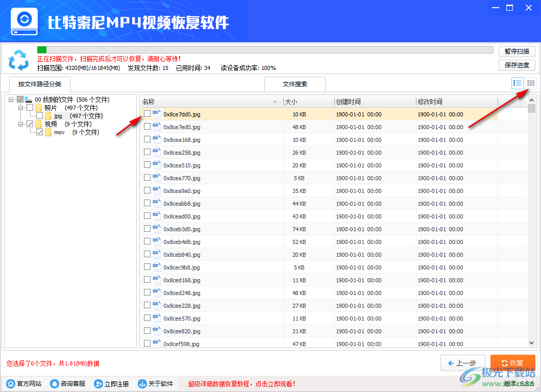The image size is (541, 392).
Task: Uncheck the 视频 folder checkbox
Action: [x=30, y=124]
